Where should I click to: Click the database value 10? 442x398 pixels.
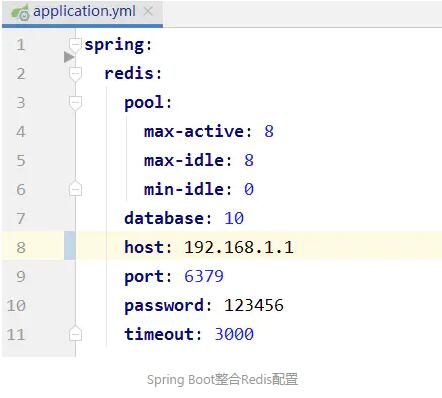click(234, 219)
